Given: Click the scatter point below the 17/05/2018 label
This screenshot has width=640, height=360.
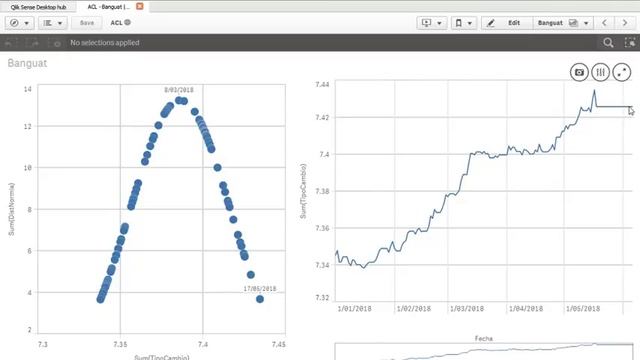Looking at the screenshot, I should click(x=260, y=299).
